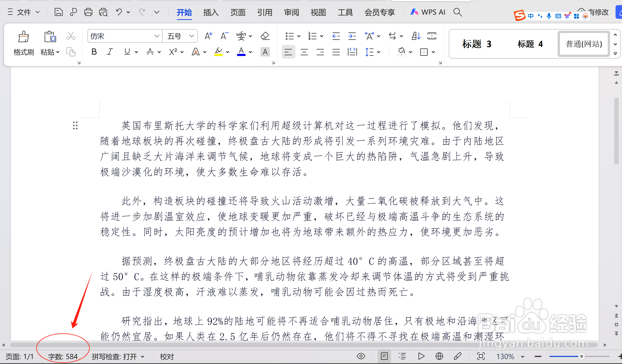The width and height of the screenshot is (622, 364).
Task: Switch to the 插入 tab
Action: pos(211,12)
